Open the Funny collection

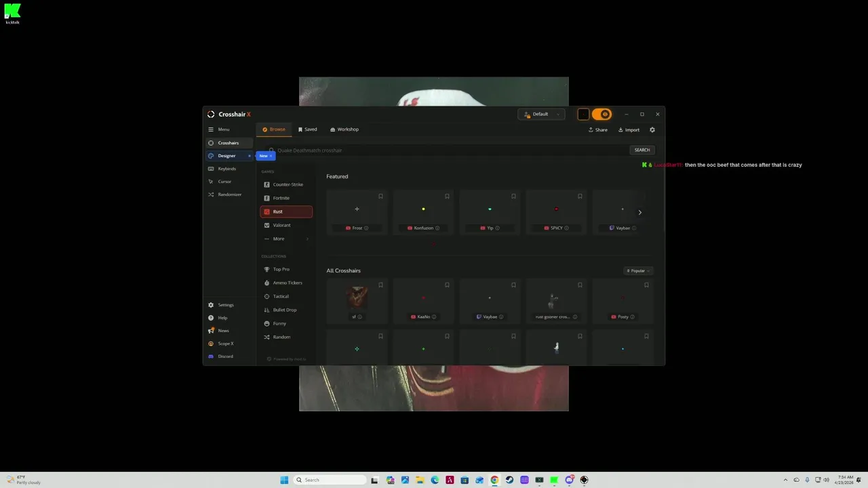286,323
